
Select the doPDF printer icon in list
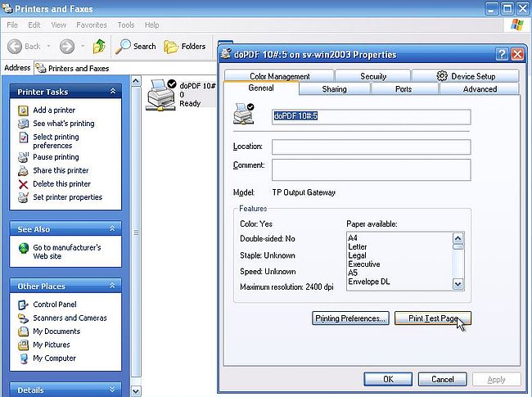(160, 95)
